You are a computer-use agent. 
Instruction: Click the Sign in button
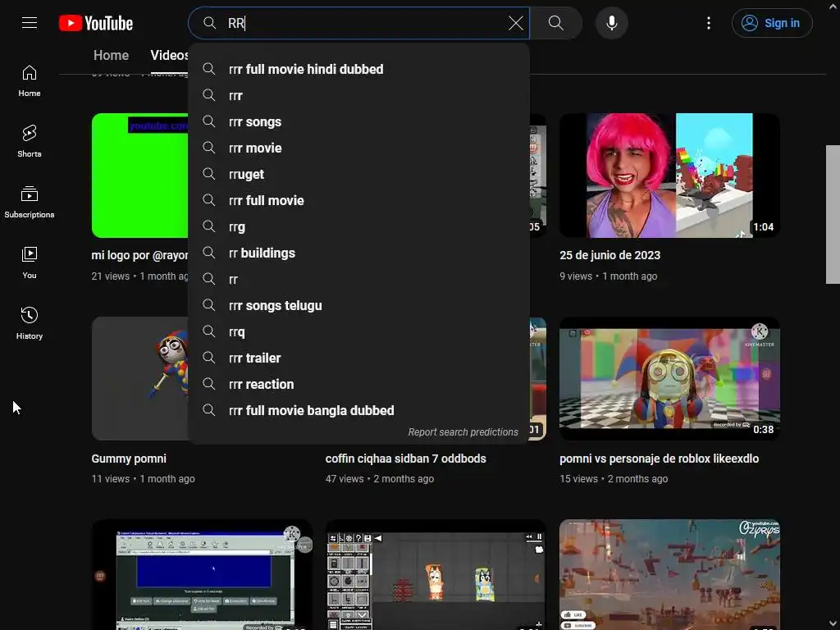tap(772, 23)
